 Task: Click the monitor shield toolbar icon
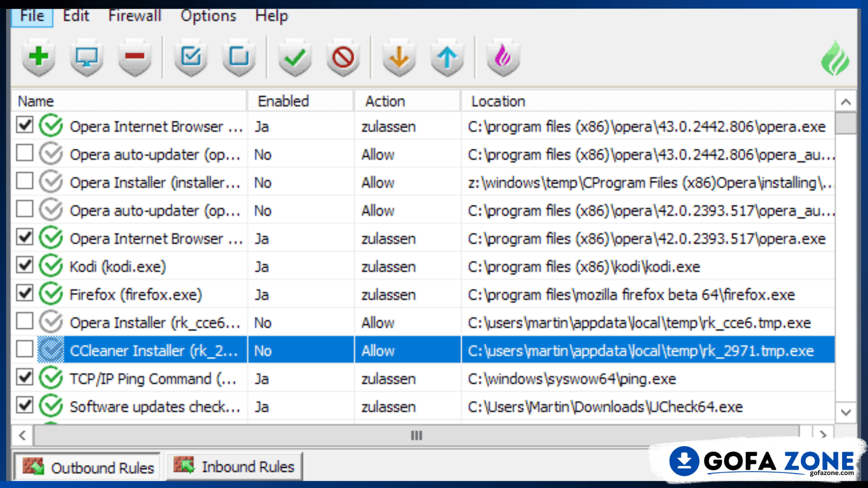coord(86,57)
